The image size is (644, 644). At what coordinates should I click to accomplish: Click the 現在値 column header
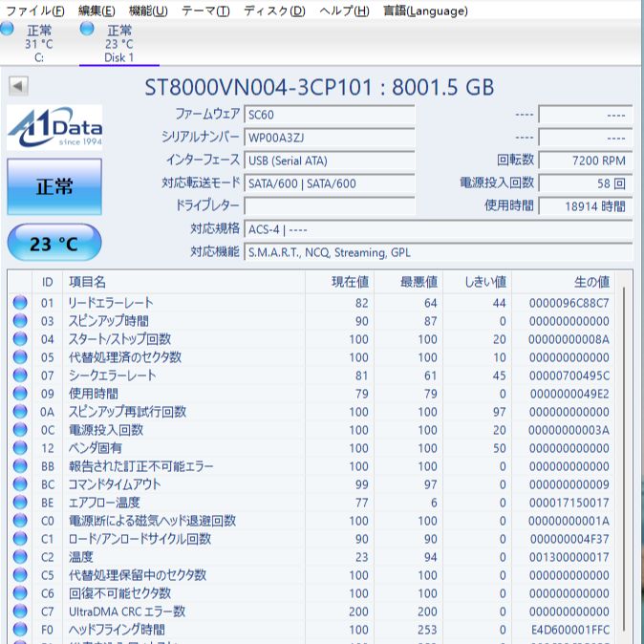click(339, 282)
